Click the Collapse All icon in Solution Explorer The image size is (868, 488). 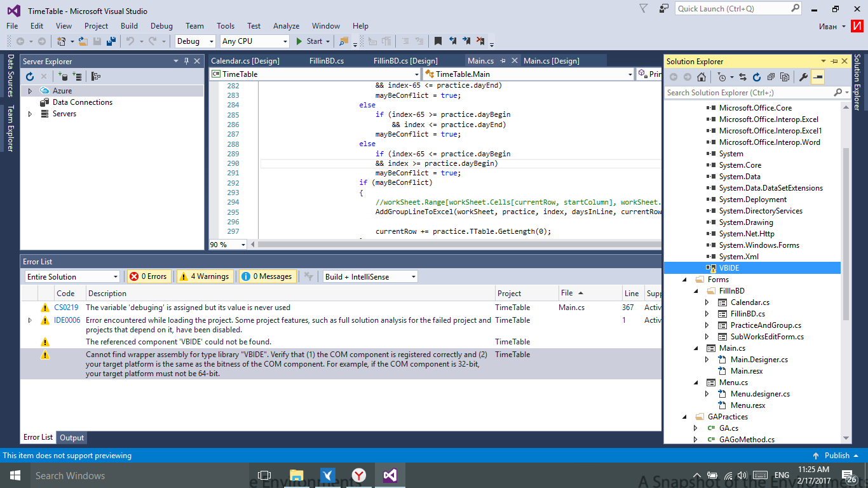(771, 77)
